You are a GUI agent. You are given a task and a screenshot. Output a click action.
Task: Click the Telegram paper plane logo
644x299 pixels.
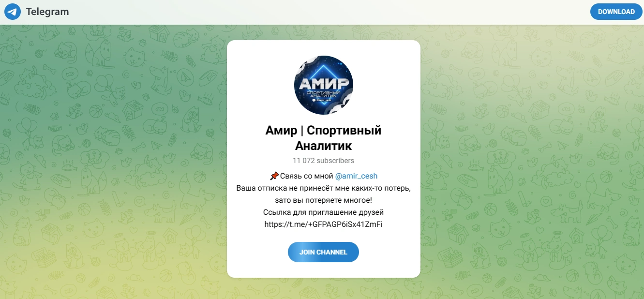(13, 12)
